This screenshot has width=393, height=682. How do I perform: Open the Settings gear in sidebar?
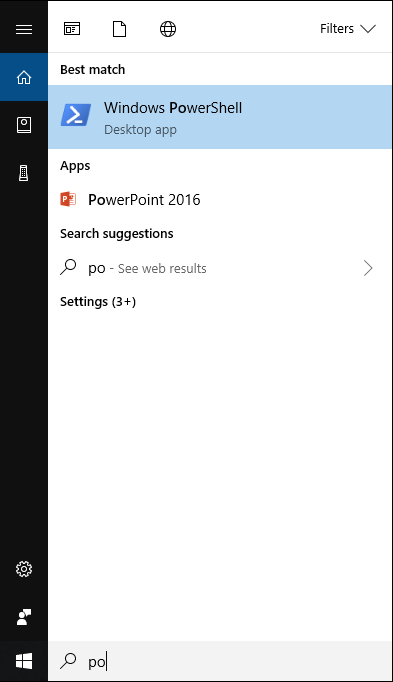coord(24,569)
